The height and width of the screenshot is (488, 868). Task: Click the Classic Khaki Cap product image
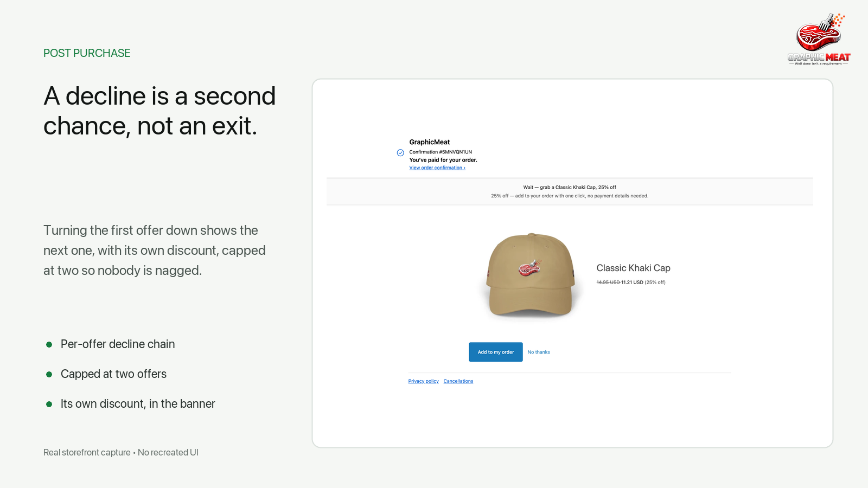coord(531,275)
